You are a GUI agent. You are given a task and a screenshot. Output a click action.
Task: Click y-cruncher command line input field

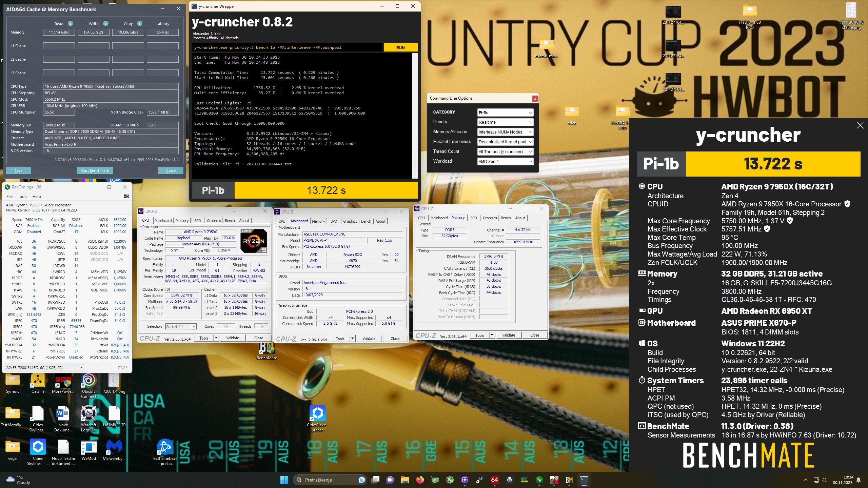(x=287, y=47)
